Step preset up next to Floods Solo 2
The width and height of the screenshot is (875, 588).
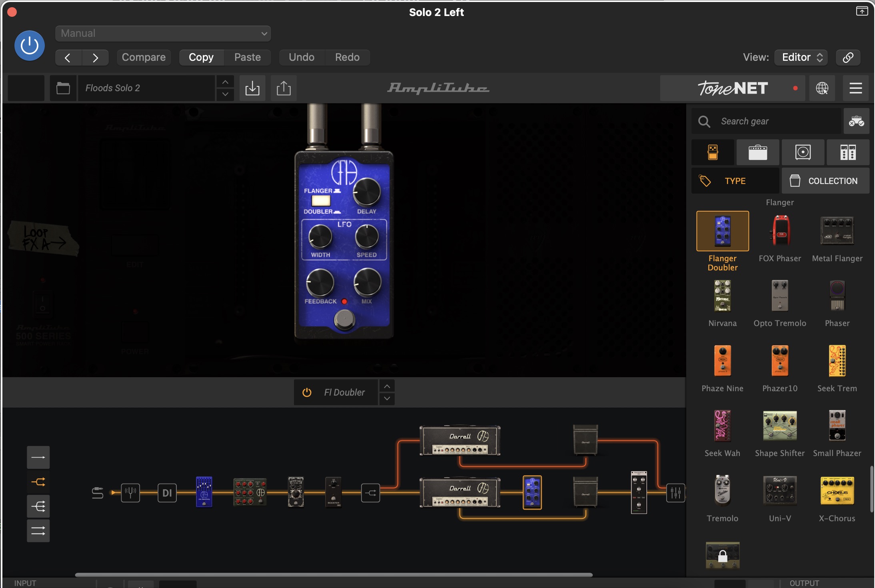click(x=225, y=82)
